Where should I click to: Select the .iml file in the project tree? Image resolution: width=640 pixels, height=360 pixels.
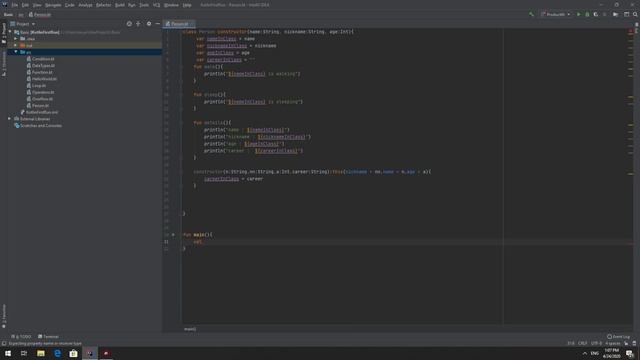click(42, 112)
